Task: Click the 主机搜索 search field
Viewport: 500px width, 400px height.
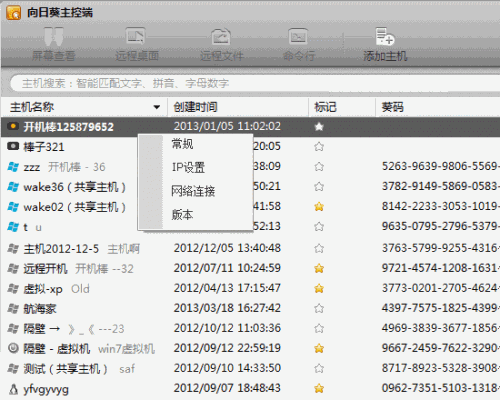Action: 255,83
